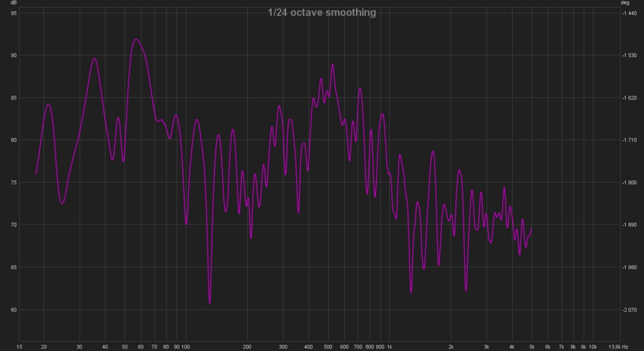Click the right end of the magenta trace

[531, 229]
